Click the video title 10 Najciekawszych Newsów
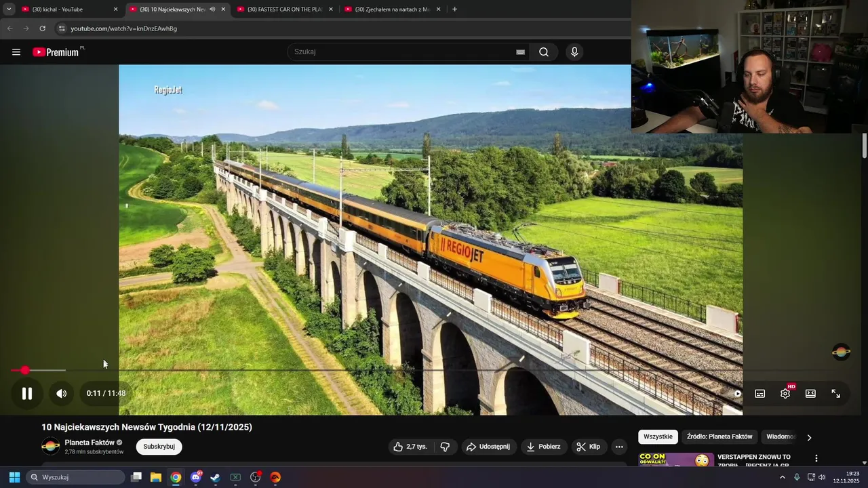Image resolution: width=868 pixels, height=488 pixels. coord(146,427)
